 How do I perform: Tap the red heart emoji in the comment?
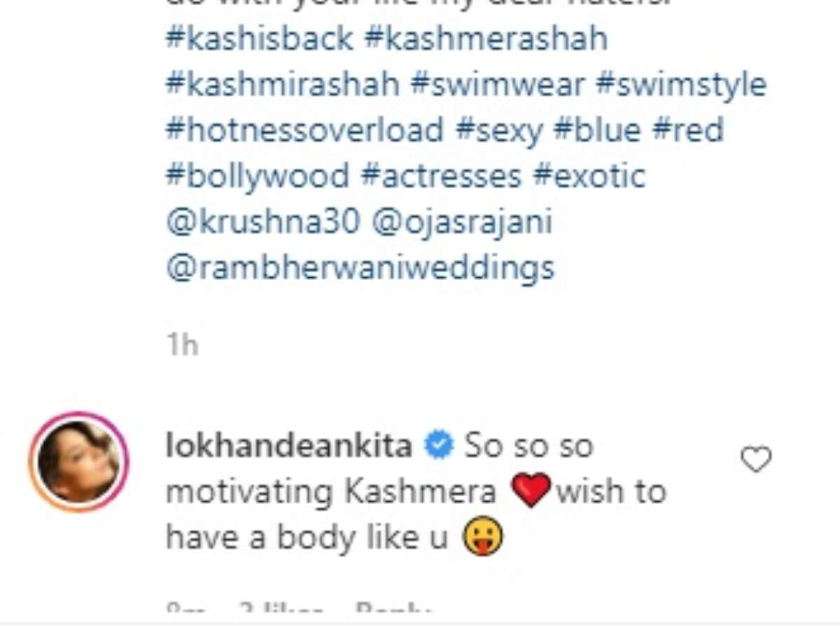[532, 491]
